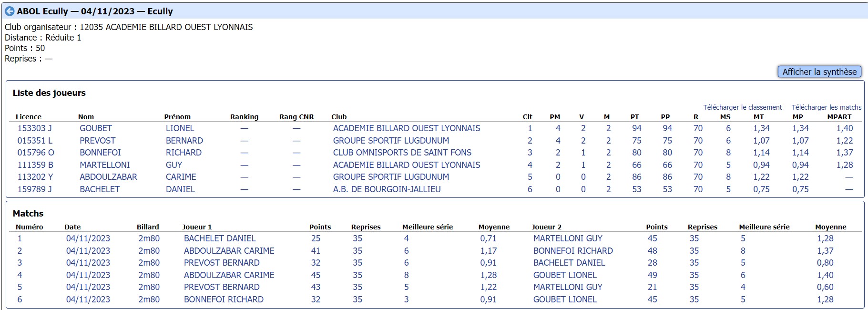Viewport: 868px width, 310px height.
Task: Open licence 159789 J link
Action: tap(34, 189)
